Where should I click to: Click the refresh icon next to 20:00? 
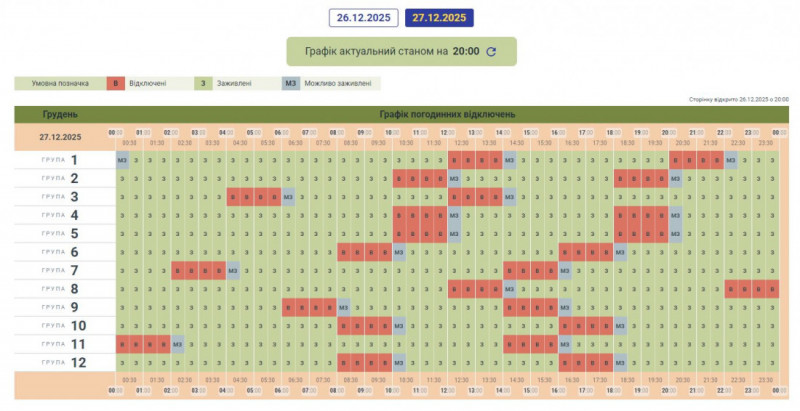491,52
